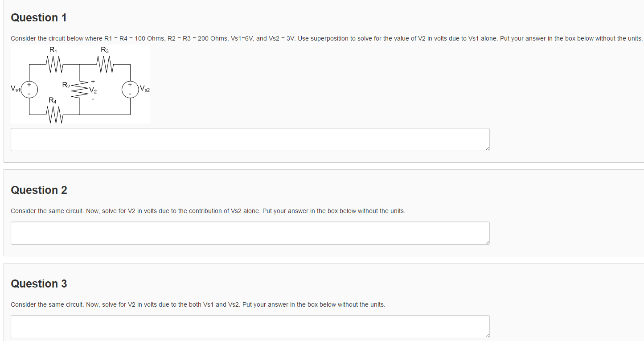
Task: Click the V2 label in the diagram
Action: click(93, 90)
